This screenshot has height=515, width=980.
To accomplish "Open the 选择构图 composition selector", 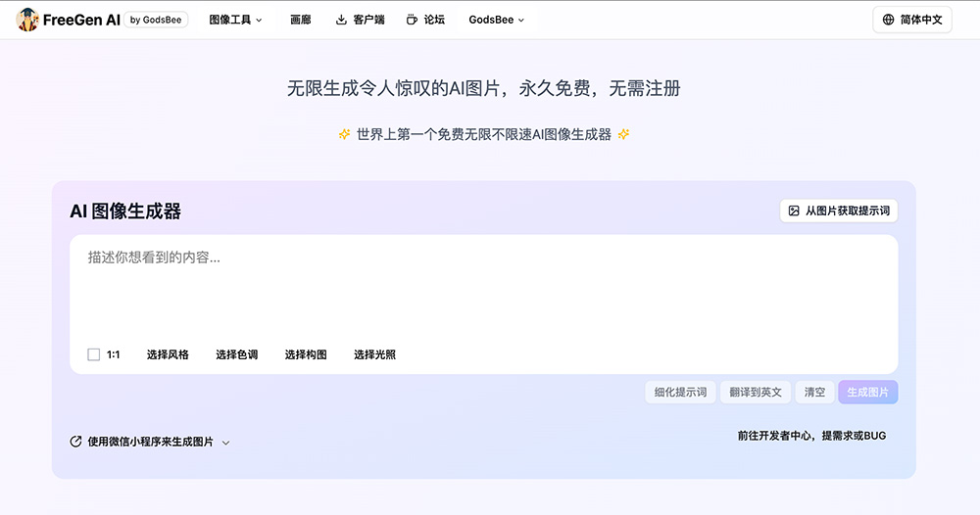I will coord(306,354).
